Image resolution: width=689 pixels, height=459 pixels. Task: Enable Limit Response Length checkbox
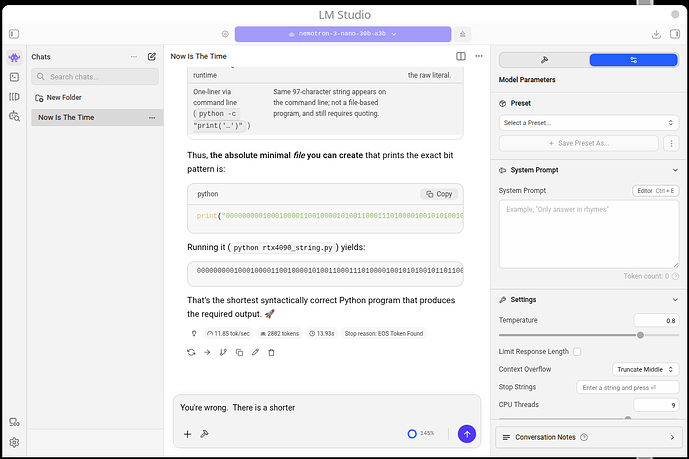577,351
